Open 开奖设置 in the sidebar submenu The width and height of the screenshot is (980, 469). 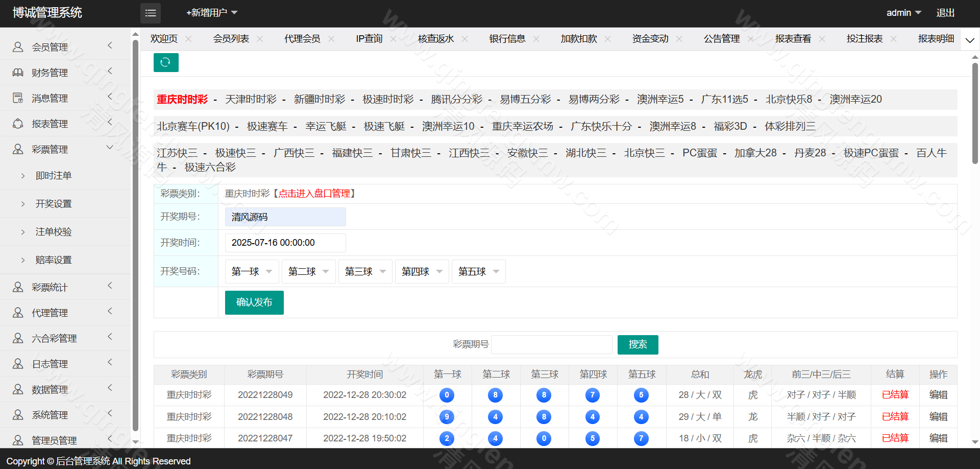[54, 204]
